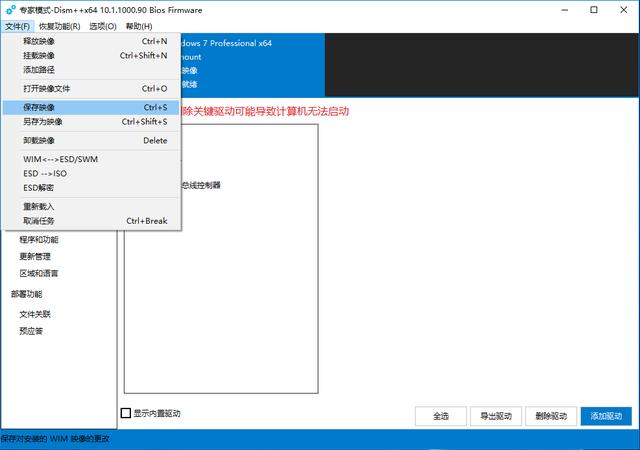640x450 pixels.
Task: Click the 添加驱动 button
Action: (606, 416)
